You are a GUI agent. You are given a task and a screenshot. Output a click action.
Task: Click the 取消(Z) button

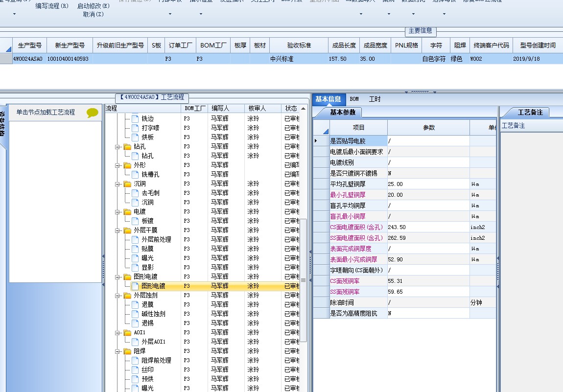(x=94, y=14)
